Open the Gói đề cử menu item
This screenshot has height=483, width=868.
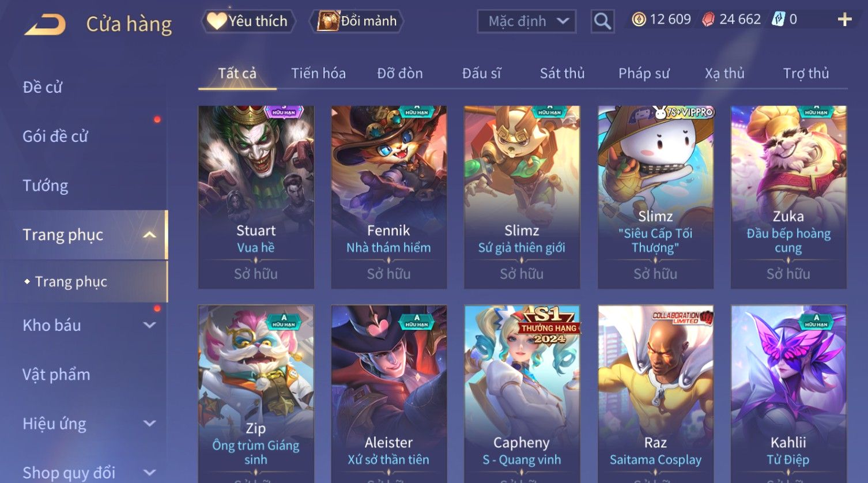click(x=55, y=137)
